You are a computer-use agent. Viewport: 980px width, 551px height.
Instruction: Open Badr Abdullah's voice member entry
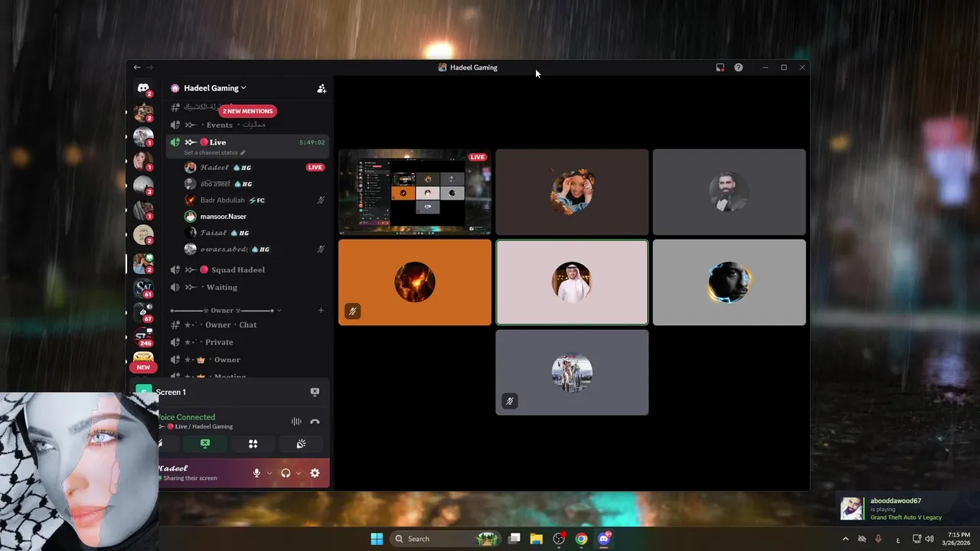[248, 201]
